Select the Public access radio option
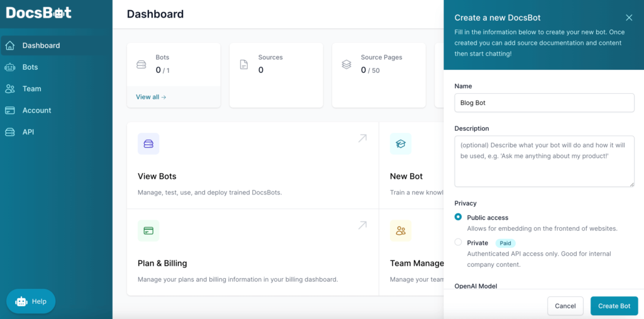The height and width of the screenshot is (319, 644). pos(458,217)
